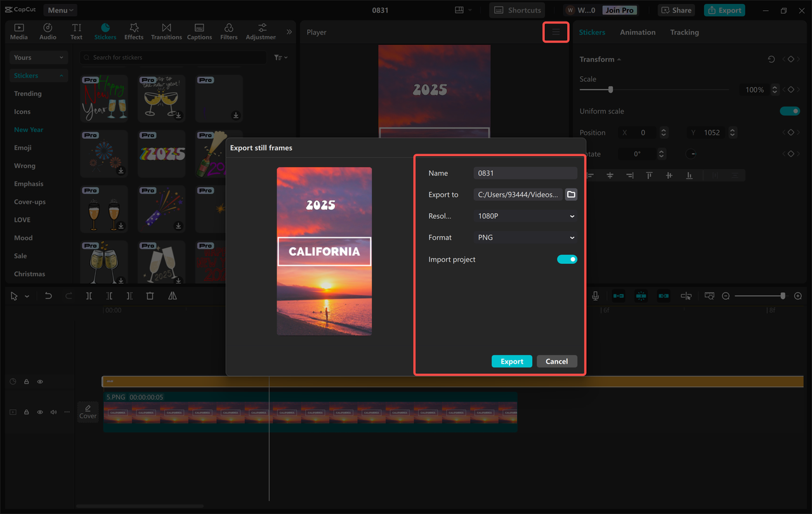The width and height of the screenshot is (812, 514).
Task: Select the Transitions panel icon
Action: 166,30
